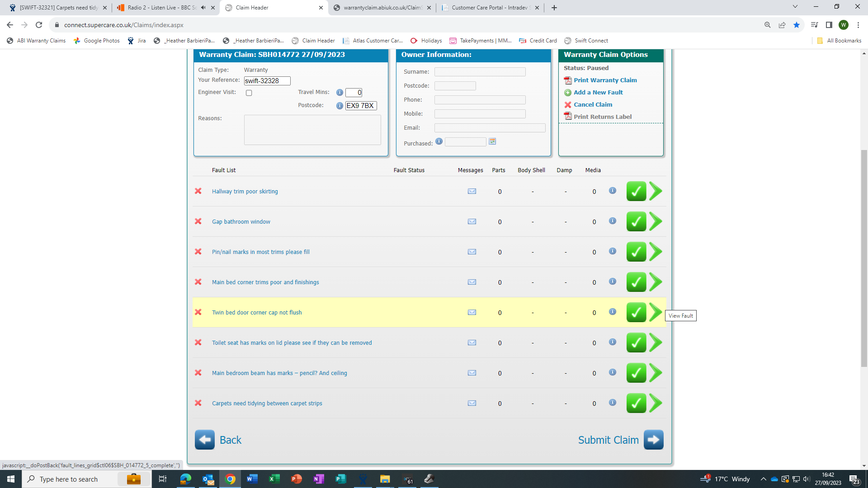Mark Main bedroom beam fault complete
The image size is (868, 488).
pos(636,373)
